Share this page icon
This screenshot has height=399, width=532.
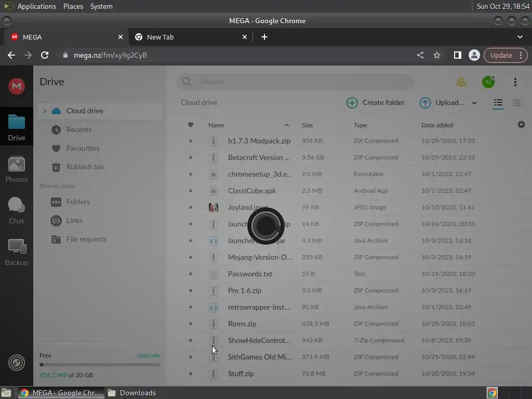pyautogui.click(x=420, y=55)
